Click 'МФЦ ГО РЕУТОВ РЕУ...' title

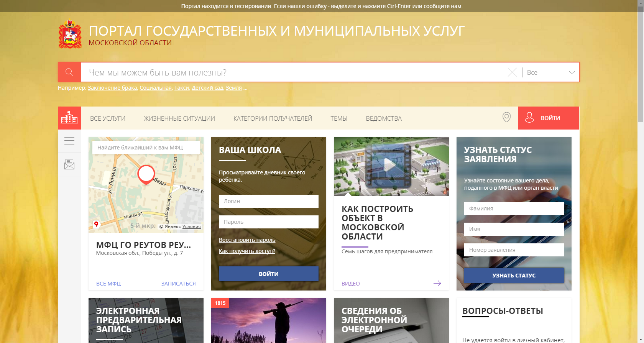pos(143,245)
